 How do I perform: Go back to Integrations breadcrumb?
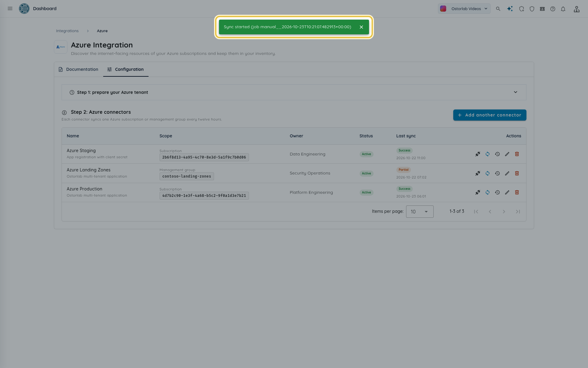(67, 31)
